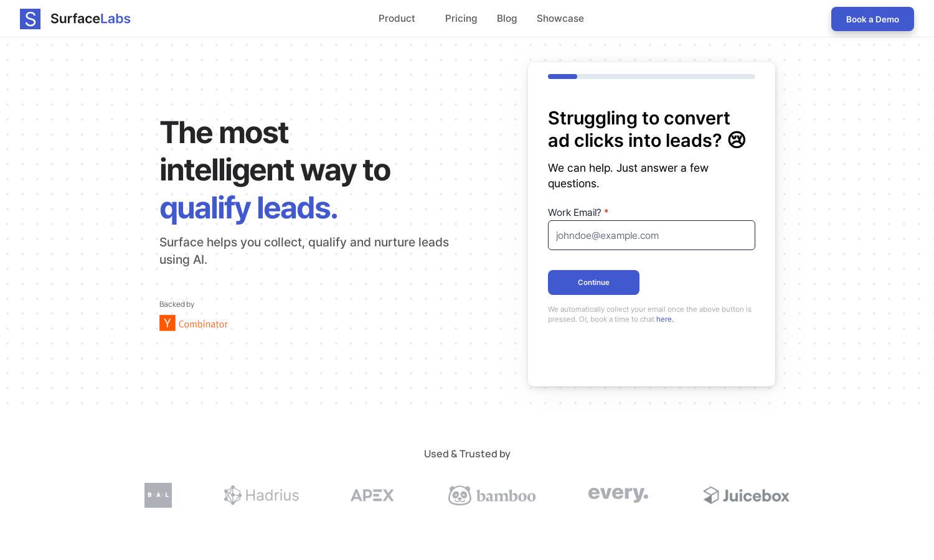This screenshot has width=934, height=560.
Task: Focus the Work Email input field
Action: (x=651, y=235)
